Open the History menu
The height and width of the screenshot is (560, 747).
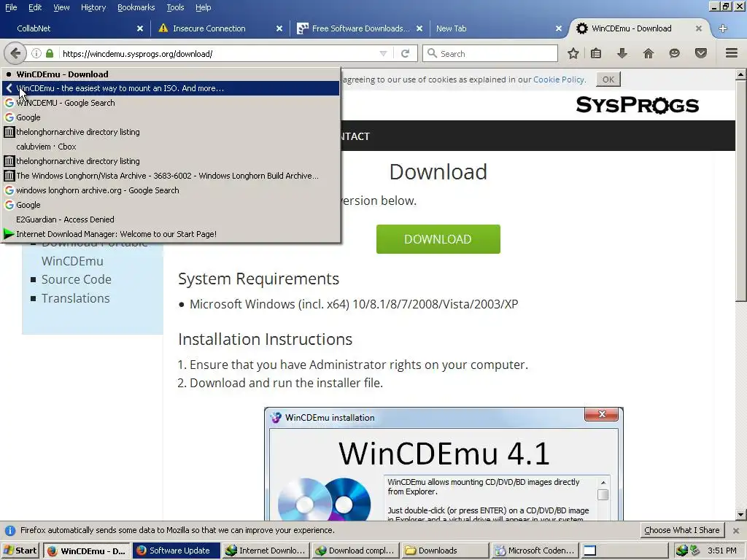pyautogui.click(x=93, y=7)
